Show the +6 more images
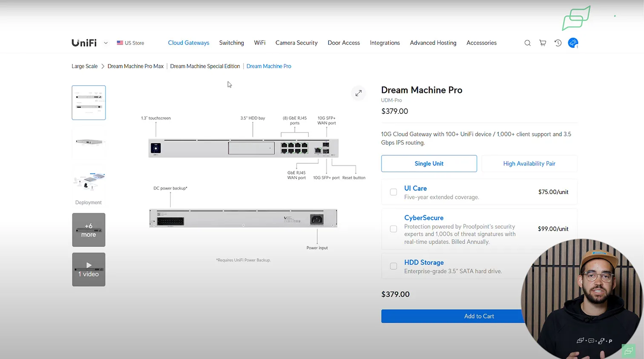Image resolution: width=644 pixels, height=359 pixels. (89, 230)
